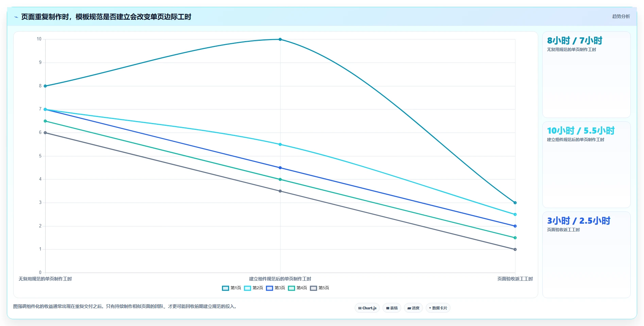The image size is (644, 326).
Task: Toggle the 第1页 legend swatch
Action: tap(225, 288)
